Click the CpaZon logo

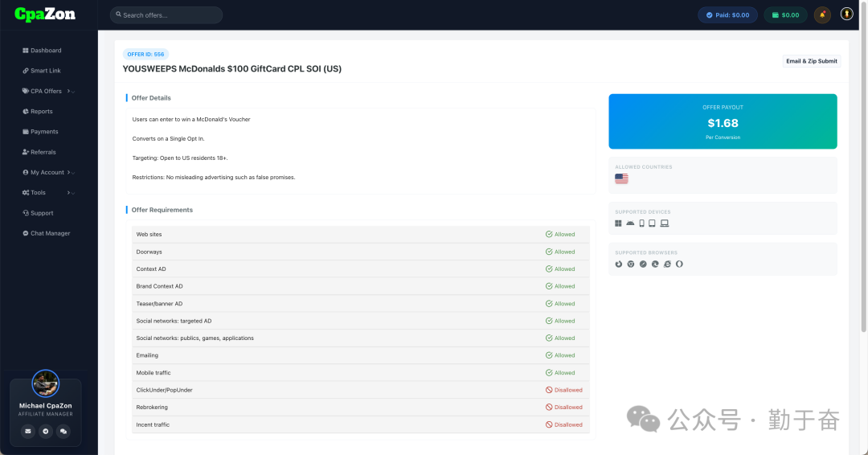[x=45, y=14]
